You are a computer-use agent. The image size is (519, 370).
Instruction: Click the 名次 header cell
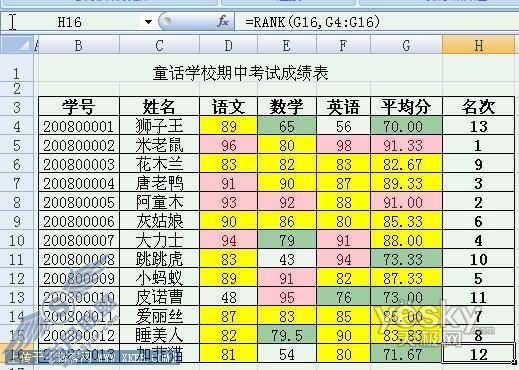(x=478, y=107)
